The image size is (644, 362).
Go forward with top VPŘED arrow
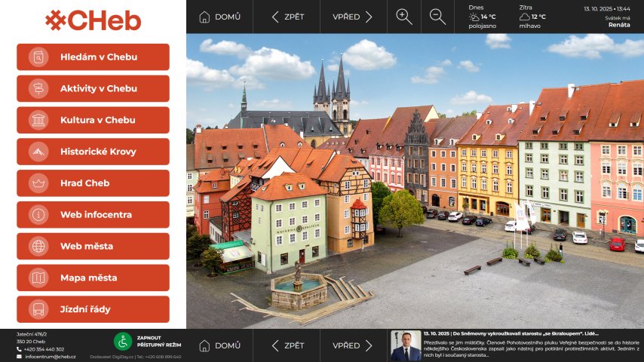click(x=353, y=17)
